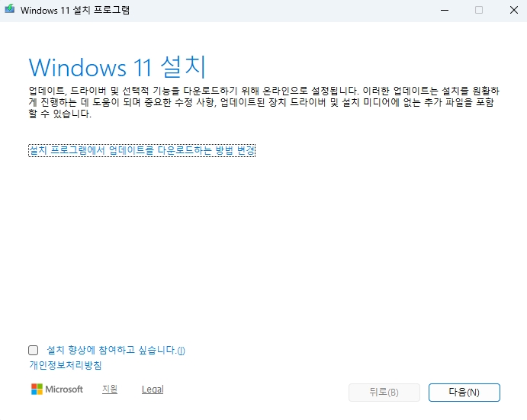Click the Windows 11 설치 프로그램 title text
This screenshot has height=420, width=527.
(75, 10)
